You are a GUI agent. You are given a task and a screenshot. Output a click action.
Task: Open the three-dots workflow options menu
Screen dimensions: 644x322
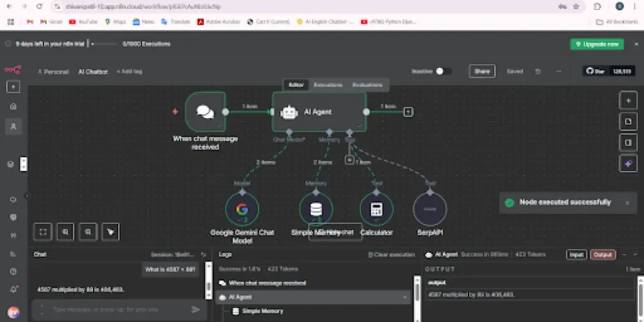coord(558,71)
